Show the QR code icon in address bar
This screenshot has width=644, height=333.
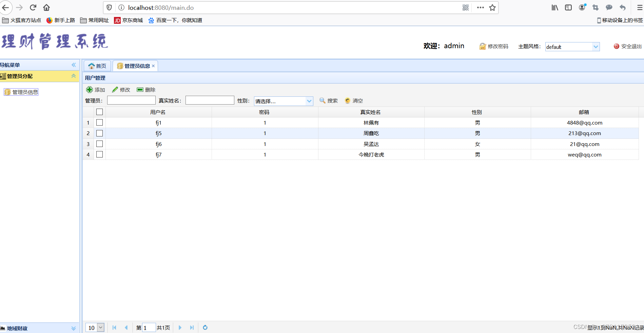pos(466,7)
